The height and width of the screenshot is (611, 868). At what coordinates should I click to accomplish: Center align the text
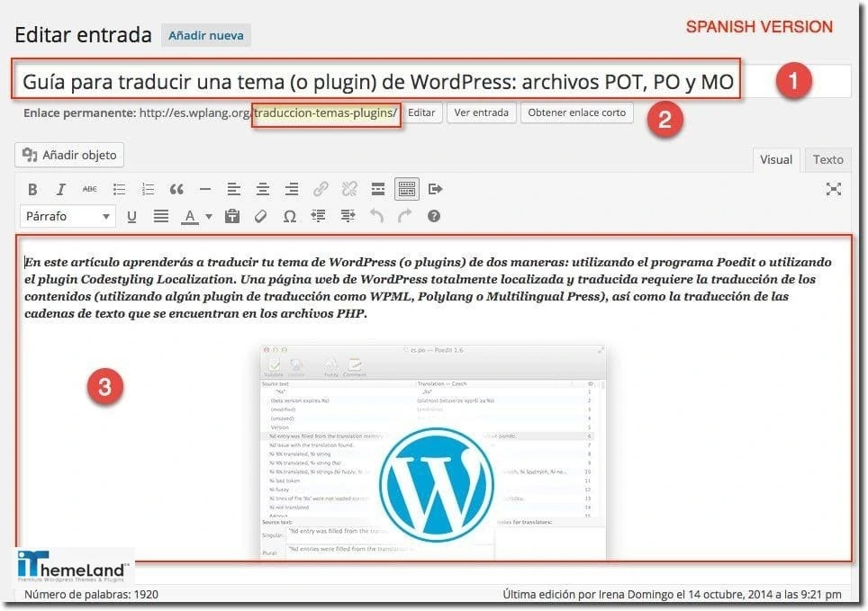coord(262,189)
